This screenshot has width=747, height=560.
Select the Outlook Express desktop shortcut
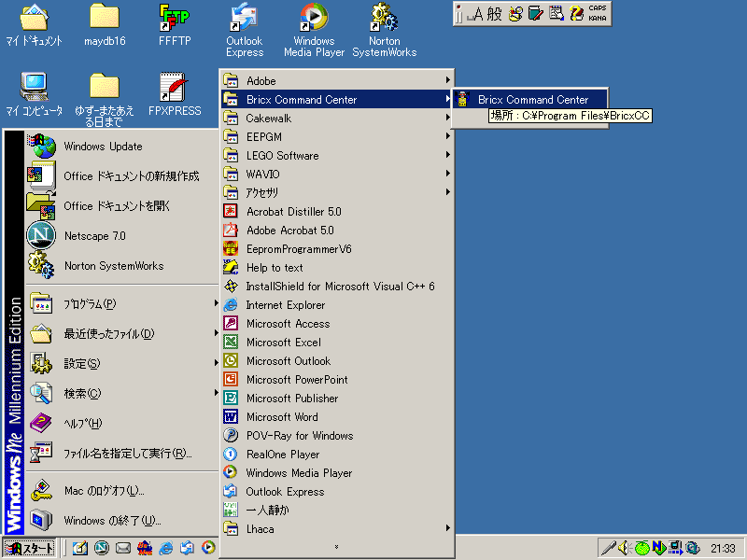click(x=245, y=31)
